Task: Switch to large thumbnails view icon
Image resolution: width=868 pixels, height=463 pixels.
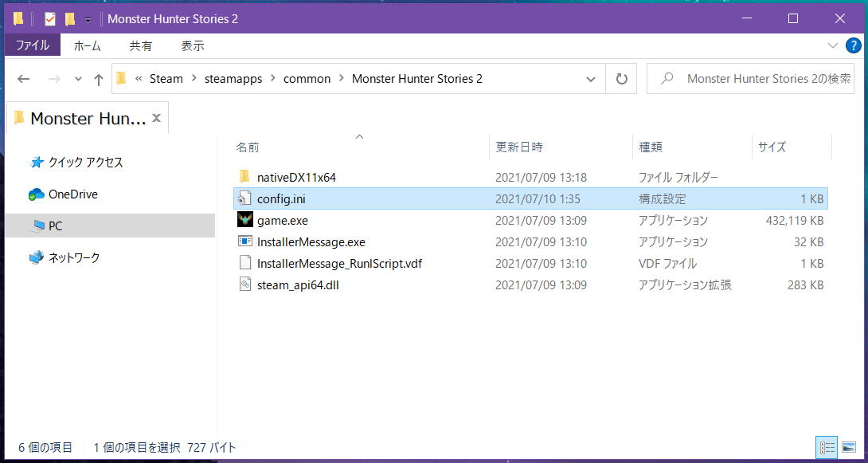Action: point(849,447)
